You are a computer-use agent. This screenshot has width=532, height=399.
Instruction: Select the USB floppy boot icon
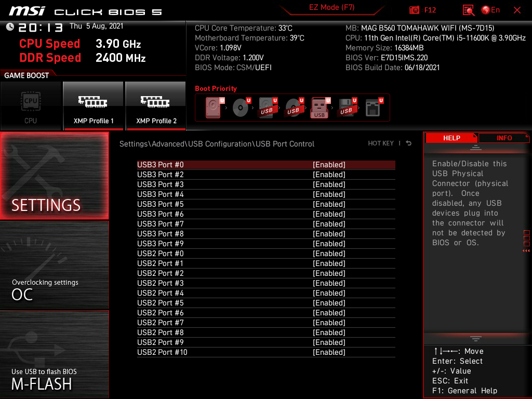[347, 108]
